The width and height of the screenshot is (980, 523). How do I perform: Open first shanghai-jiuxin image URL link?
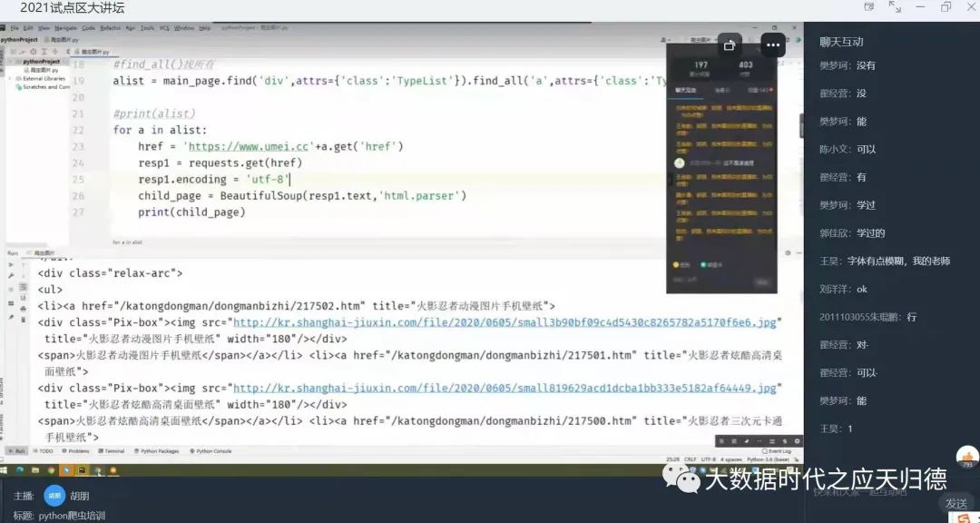click(x=505, y=322)
